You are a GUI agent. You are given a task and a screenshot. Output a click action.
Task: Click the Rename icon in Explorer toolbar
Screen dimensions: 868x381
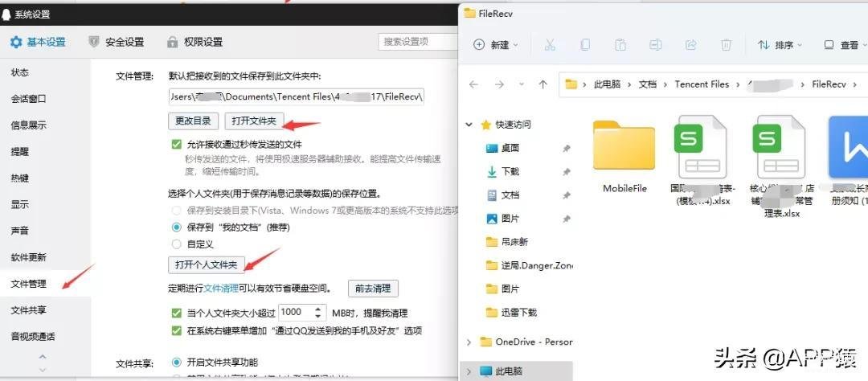click(x=656, y=45)
